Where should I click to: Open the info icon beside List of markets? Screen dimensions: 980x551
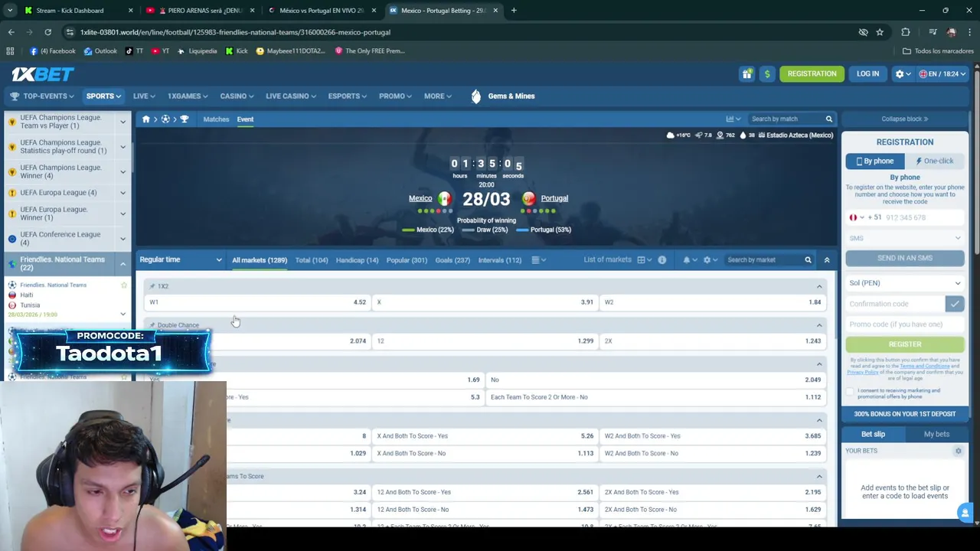point(661,260)
